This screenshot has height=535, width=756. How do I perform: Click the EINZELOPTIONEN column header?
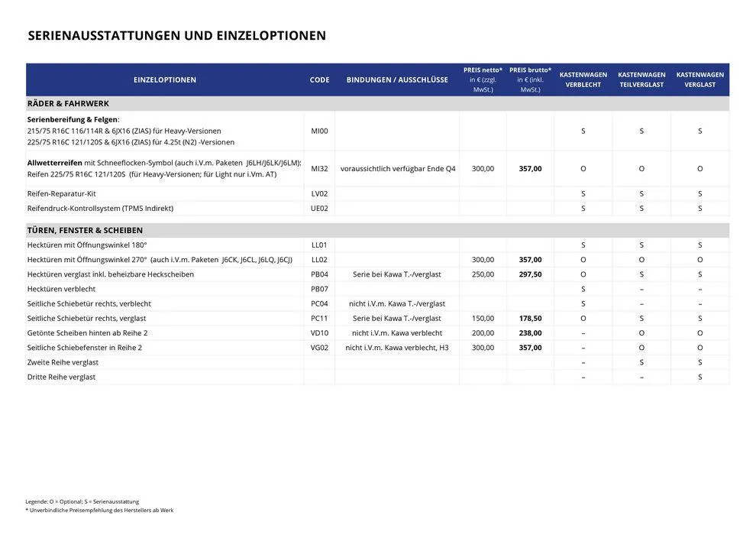click(164, 80)
